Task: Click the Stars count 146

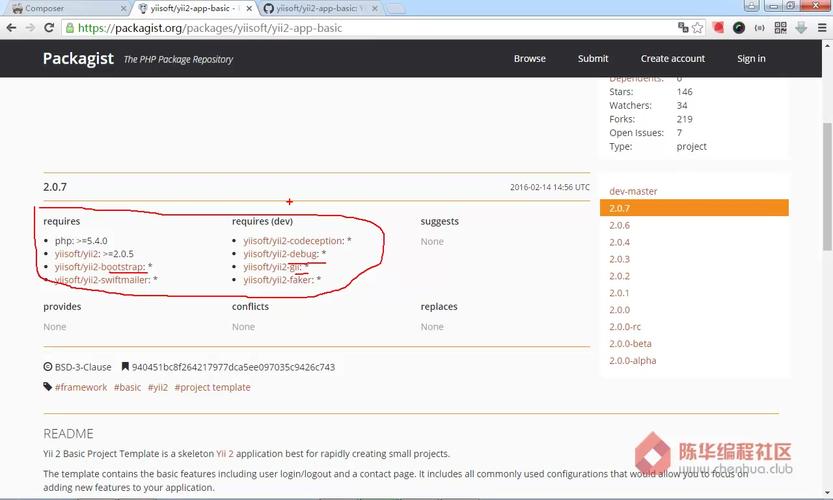Action: [x=685, y=92]
